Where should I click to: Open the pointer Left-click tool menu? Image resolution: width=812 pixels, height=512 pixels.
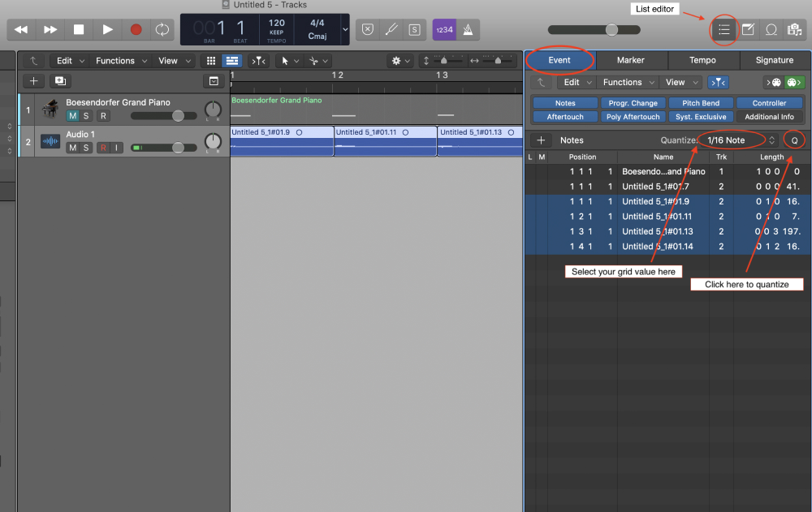coord(290,61)
